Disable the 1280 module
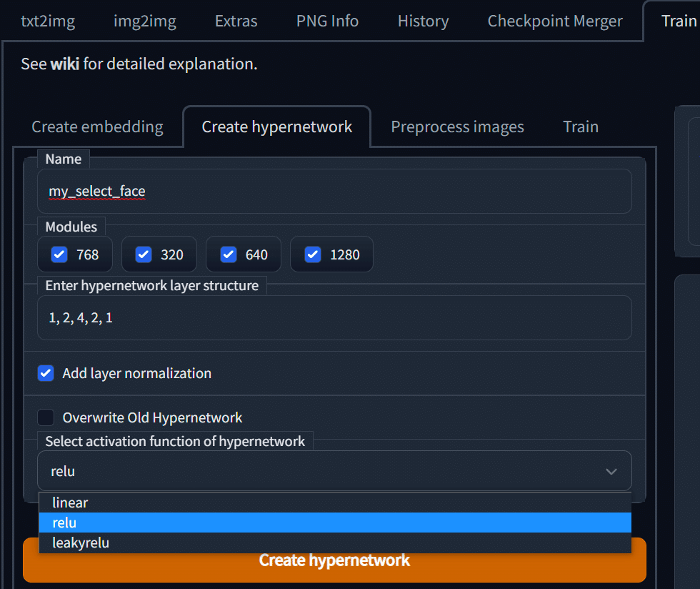The image size is (700, 589). [x=312, y=254]
